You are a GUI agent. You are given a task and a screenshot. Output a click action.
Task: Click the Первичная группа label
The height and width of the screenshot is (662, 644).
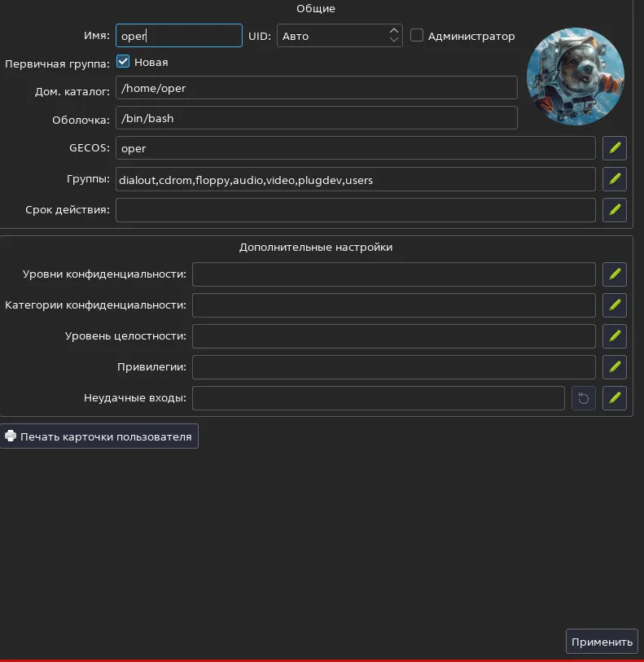[57, 64]
